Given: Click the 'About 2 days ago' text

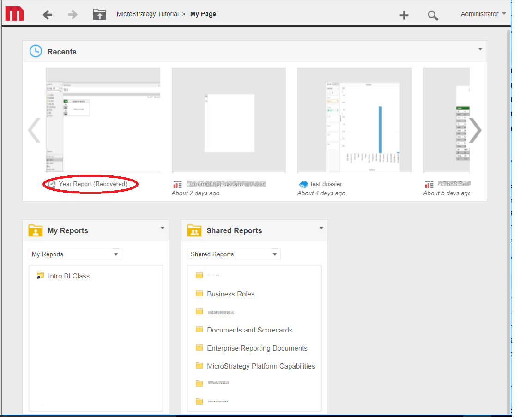Looking at the screenshot, I should tap(195, 193).
